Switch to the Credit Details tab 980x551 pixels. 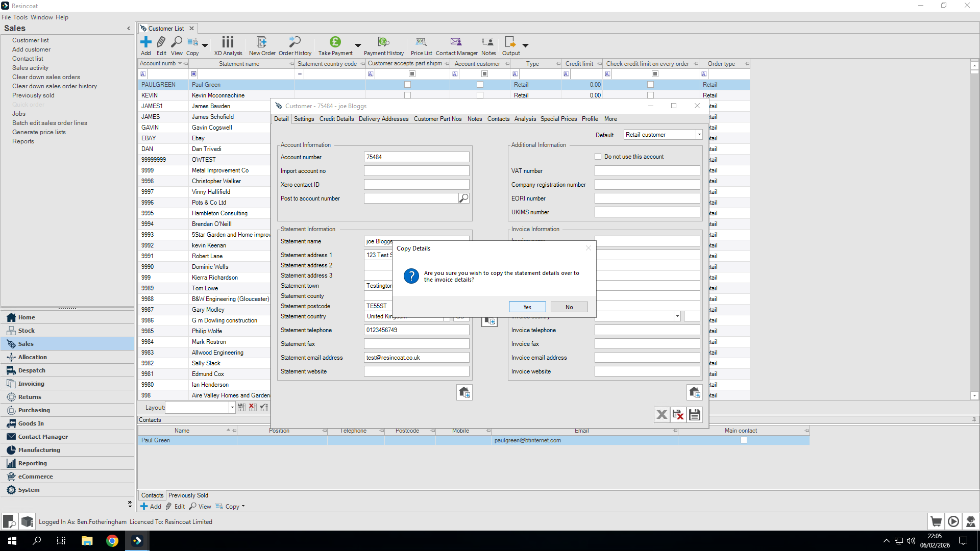[x=336, y=119]
